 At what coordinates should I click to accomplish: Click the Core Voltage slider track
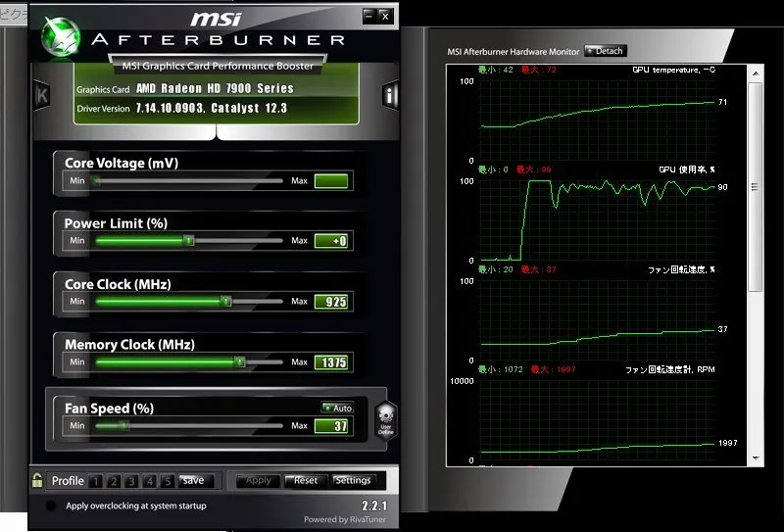tap(189, 180)
